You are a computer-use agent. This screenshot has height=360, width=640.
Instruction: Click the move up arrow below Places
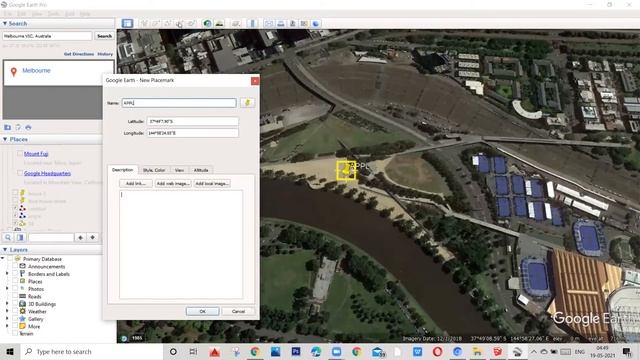point(80,237)
